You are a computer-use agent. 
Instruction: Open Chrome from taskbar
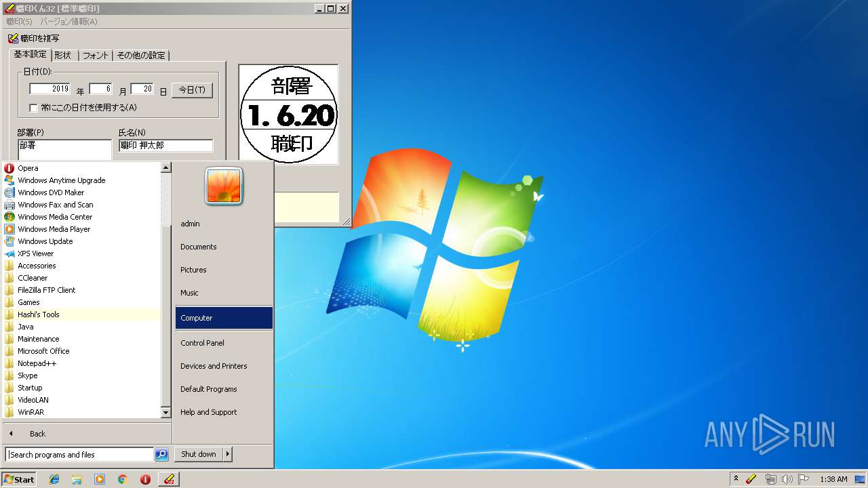[122, 479]
